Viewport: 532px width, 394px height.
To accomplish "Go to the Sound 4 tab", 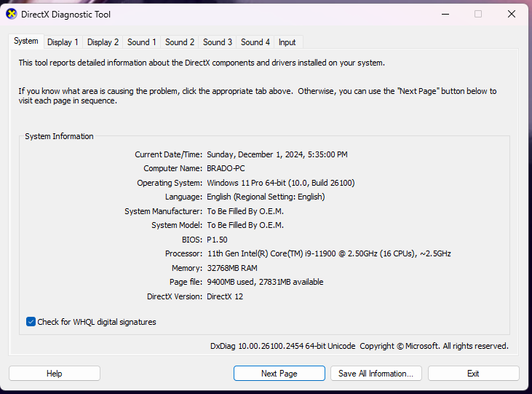I will [x=255, y=42].
